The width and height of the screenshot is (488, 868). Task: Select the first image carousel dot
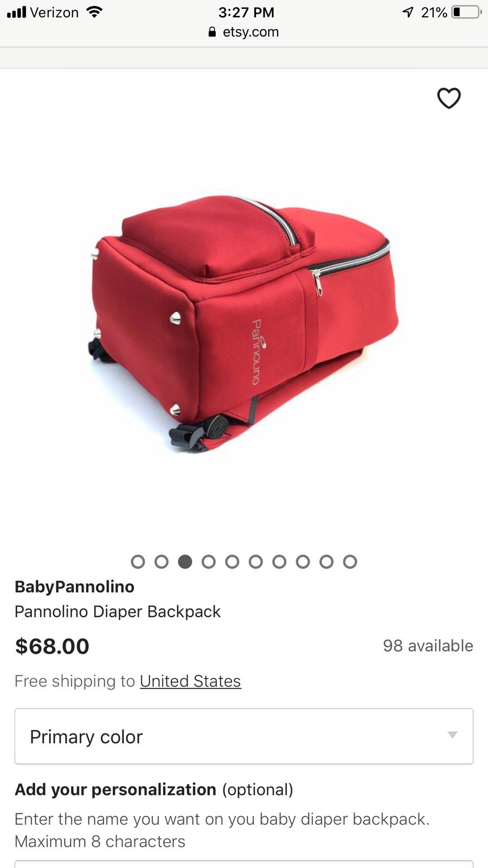[138, 561]
